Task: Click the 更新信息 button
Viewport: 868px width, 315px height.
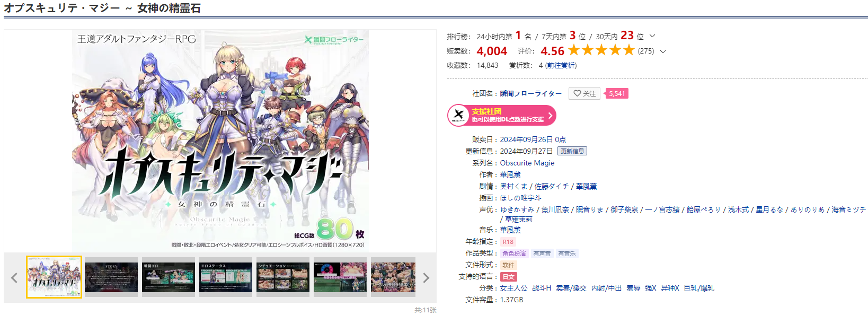Action: [572, 151]
